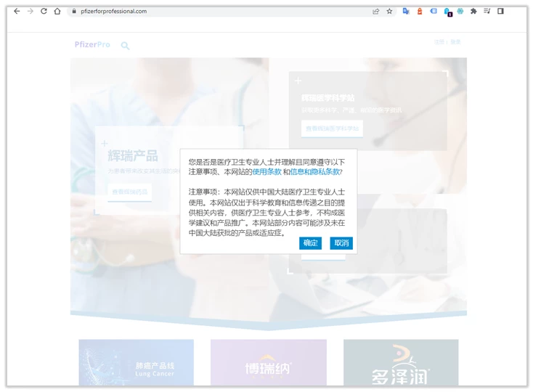This screenshot has height=392, width=533.
Task: Click the padlock site info icon
Action: pos(74,11)
